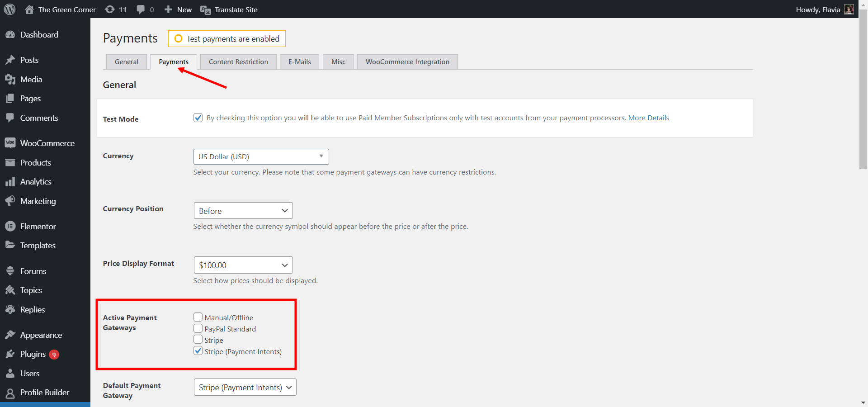The image size is (868, 407).
Task: Click the Posts pin icon
Action: pos(10,60)
